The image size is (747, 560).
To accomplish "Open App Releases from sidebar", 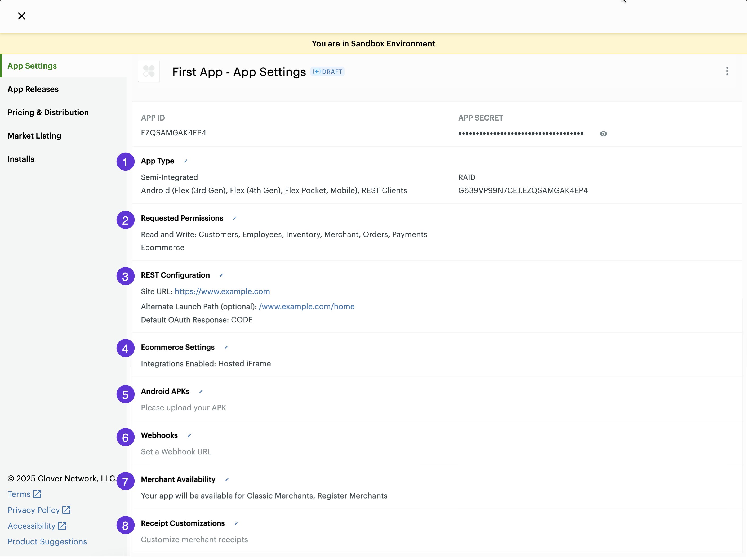I will coord(33,89).
